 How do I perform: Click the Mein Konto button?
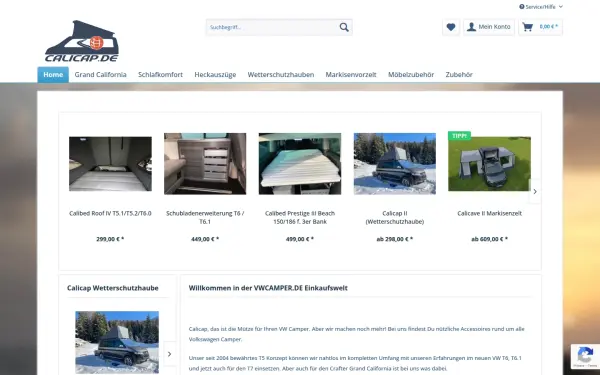pyautogui.click(x=489, y=27)
